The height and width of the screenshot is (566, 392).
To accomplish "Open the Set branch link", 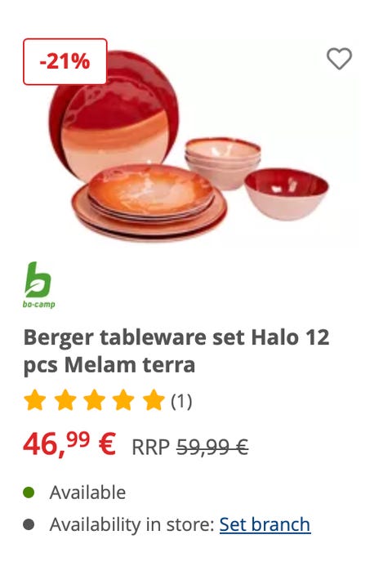I will 265,524.
